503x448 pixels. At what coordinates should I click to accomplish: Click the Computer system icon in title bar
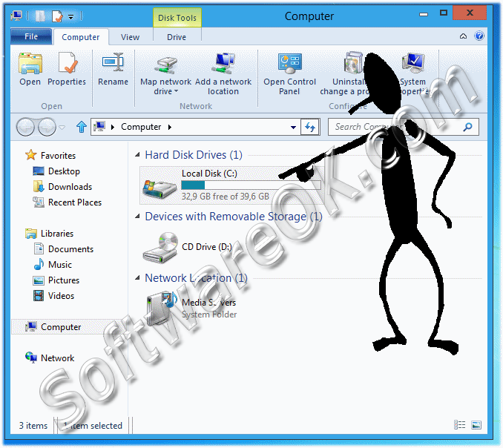pyautogui.click(x=16, y=16)
